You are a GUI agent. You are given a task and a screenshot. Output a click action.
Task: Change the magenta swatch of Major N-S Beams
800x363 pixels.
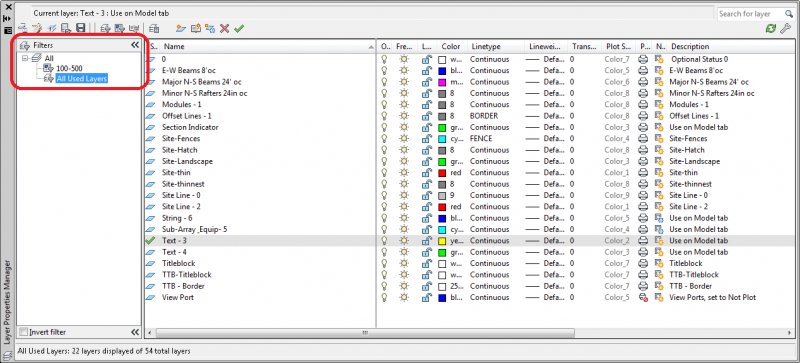pyautogui.click(x=442, y=82)
